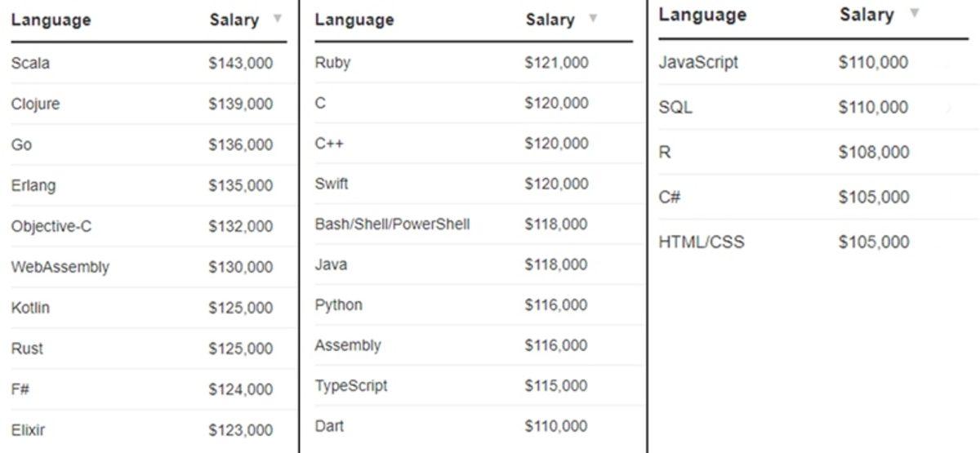Select the WebAssembly row
The width and height of the screenshot is (980, 453).
click(60, 268)
